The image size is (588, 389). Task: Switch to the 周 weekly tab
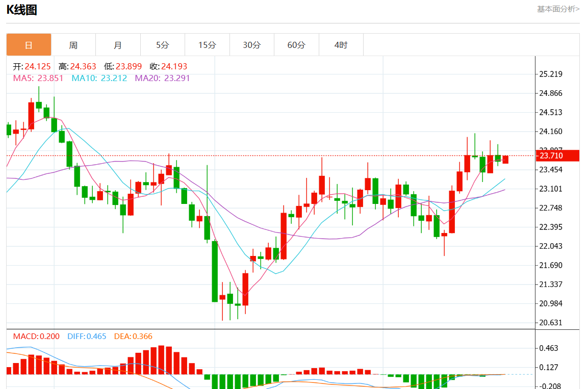[73, 45]
